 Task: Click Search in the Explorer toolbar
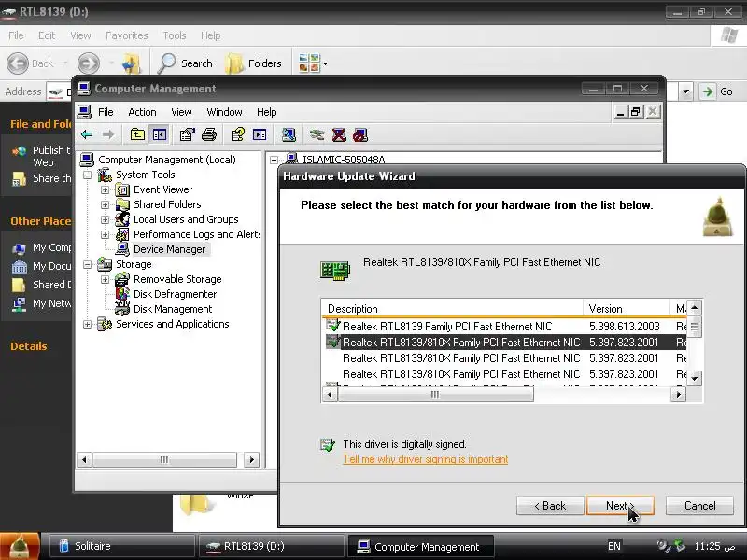pyautogui.click(x=185, y=63)
